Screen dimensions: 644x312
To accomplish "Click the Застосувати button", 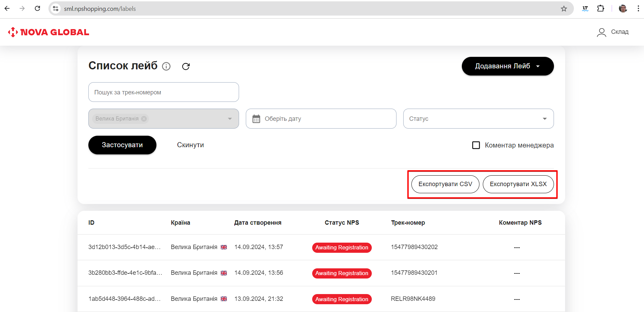I will pyautogui.click(x=122, y=145).
